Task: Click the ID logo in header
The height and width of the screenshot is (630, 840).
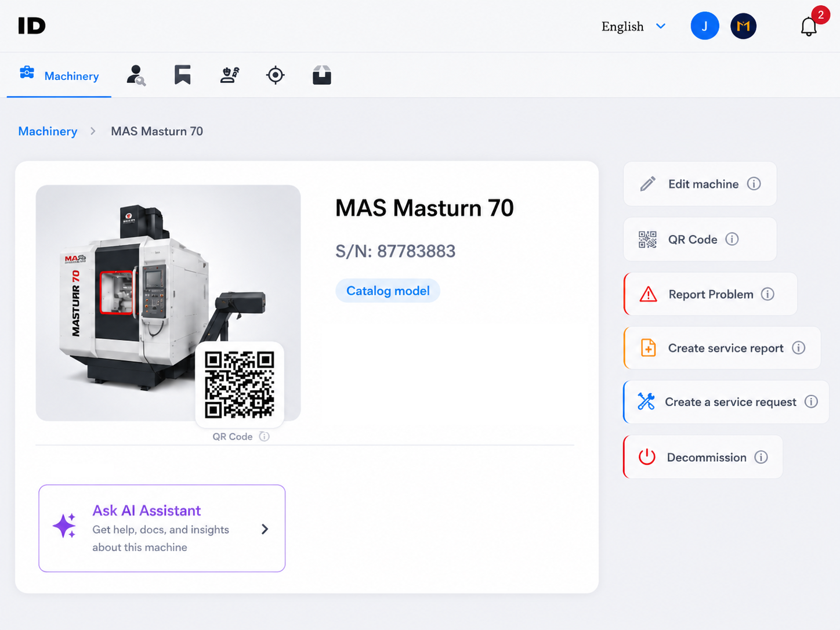Action: [x=31, y=26]
